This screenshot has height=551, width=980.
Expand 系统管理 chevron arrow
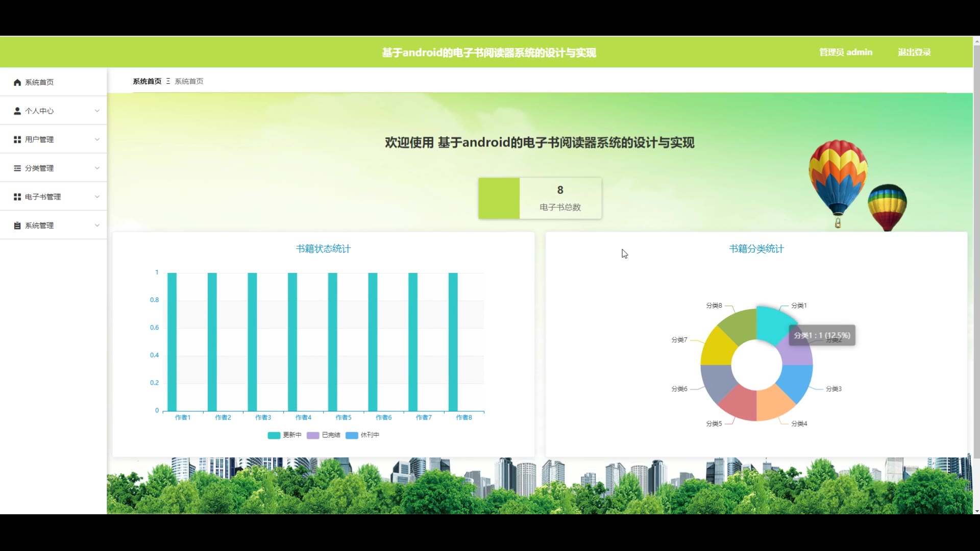point(97,225)
